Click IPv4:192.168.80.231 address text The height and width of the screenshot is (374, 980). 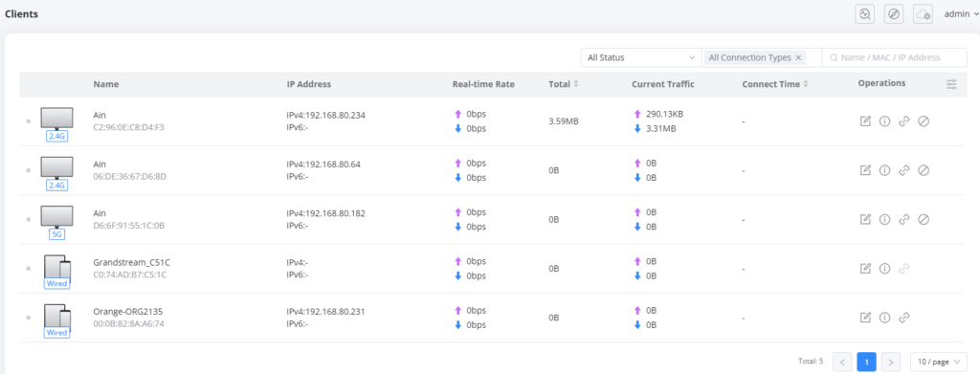pyautogui.click(x=325, y=311)
